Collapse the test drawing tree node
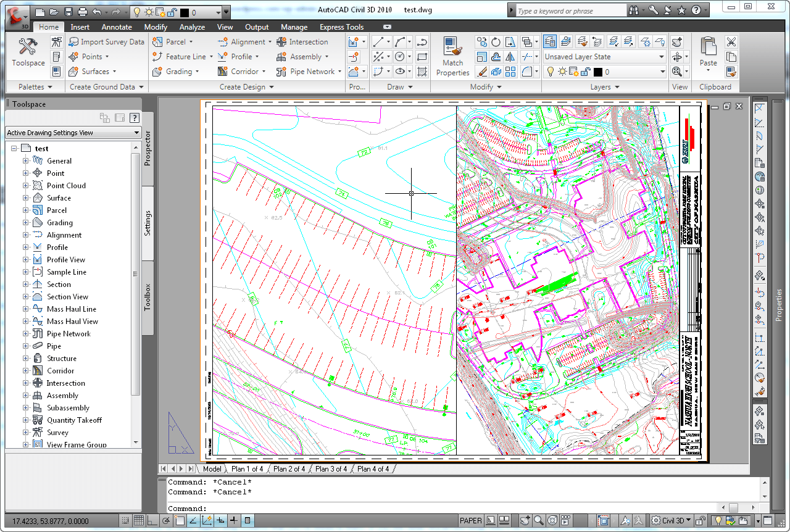This screenshot has height=532, width=790. coord(14,149)
